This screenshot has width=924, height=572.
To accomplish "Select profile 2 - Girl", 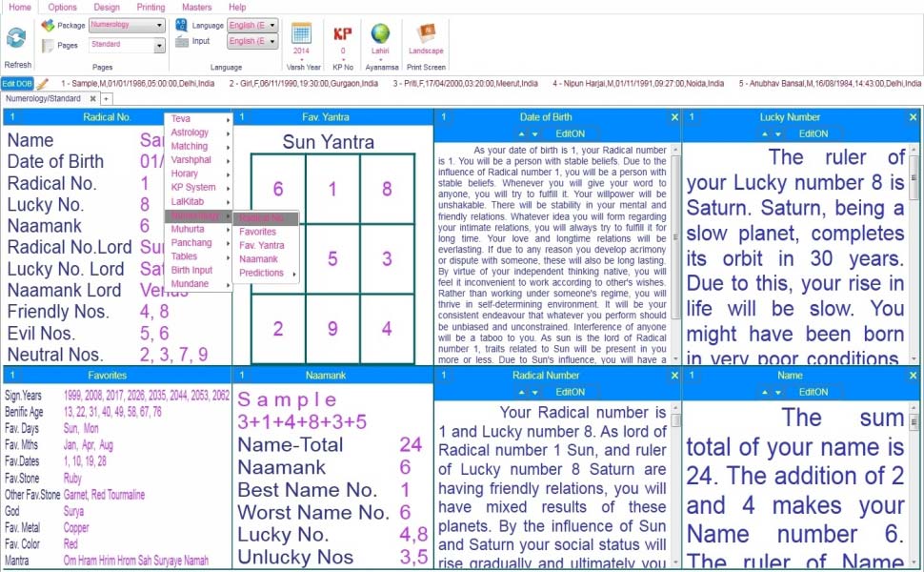I will [x=304, y=84].
